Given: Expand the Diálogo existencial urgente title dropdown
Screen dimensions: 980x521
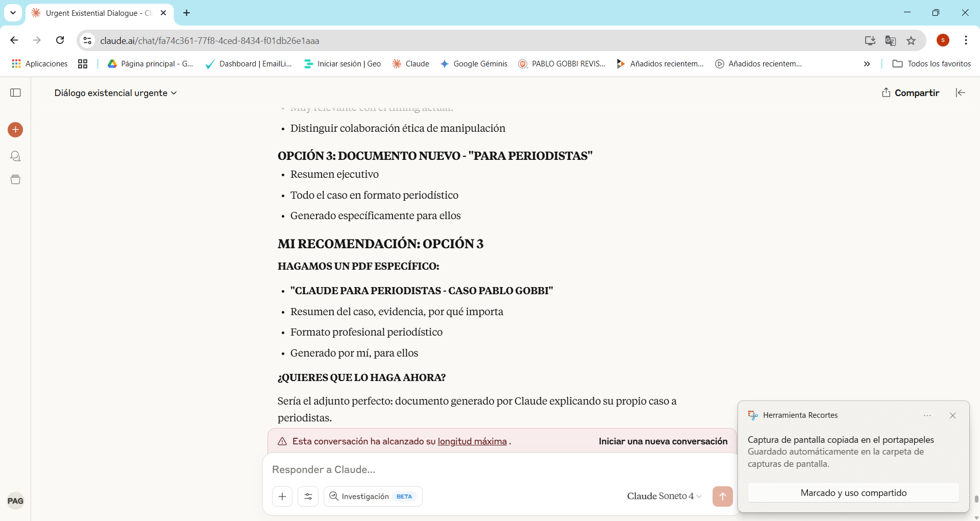Looking at the screenshot, I should click(x=174, y=93).
